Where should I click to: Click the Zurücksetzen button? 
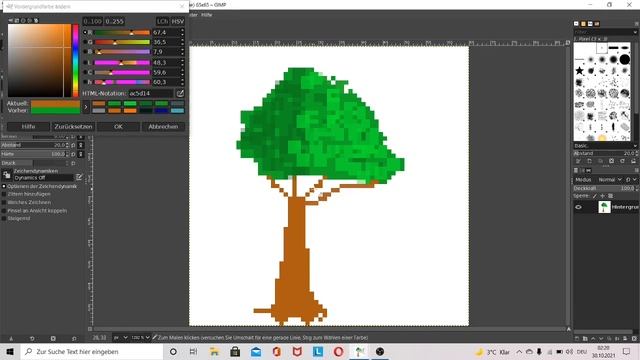coord(73,127)
